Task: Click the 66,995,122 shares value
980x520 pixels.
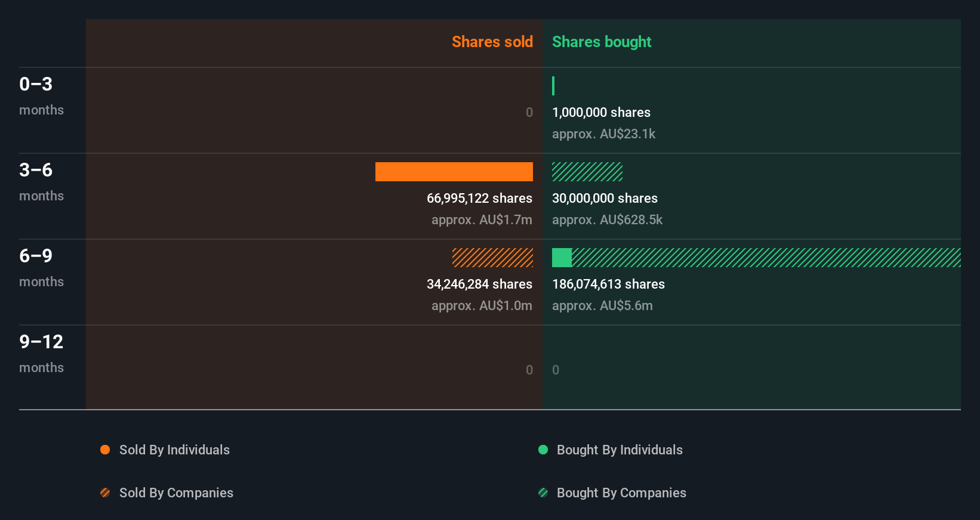Action: [479, 198]
